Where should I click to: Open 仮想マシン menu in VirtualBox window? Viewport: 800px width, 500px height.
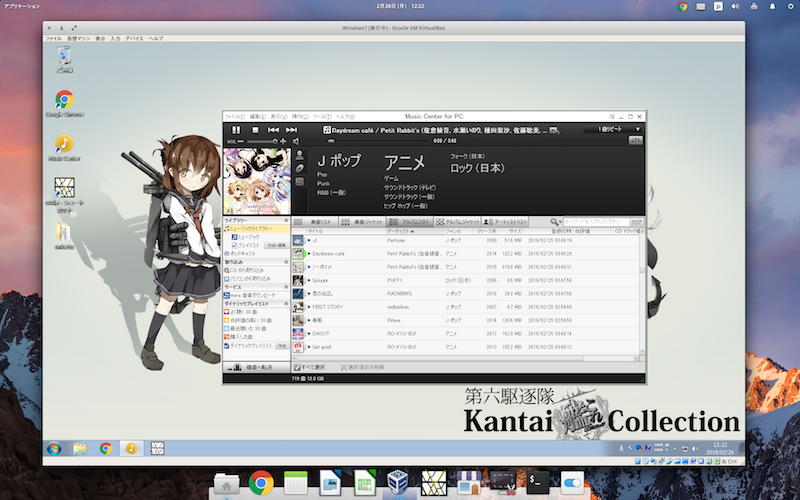[x=78, y=38]
